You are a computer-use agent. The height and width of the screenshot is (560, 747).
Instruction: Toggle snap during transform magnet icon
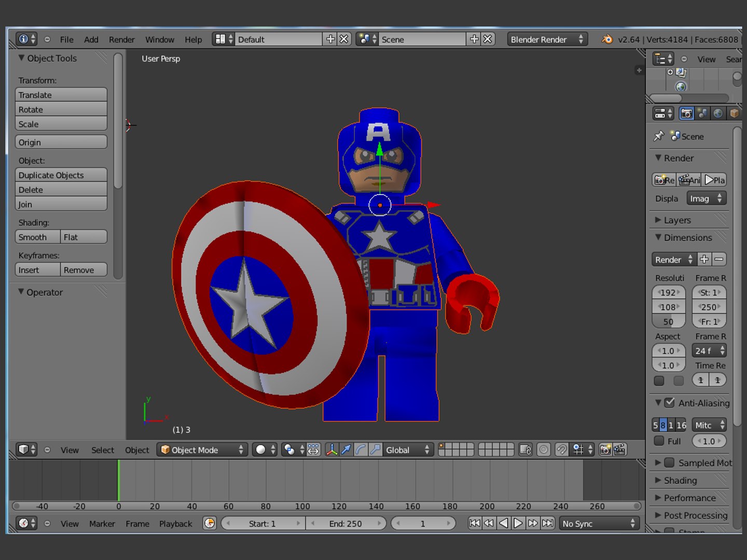pyautogui.click(x=562, y=450)
